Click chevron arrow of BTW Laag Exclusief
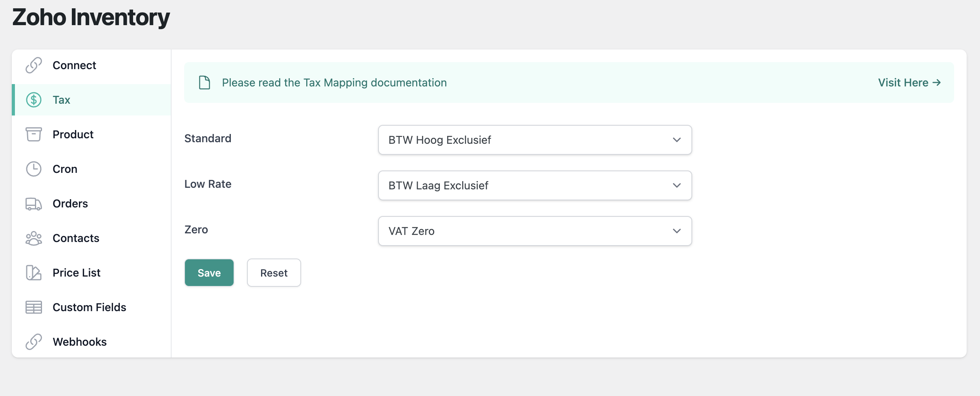Screen dimensions: 980x396 [x=676, y=185]
